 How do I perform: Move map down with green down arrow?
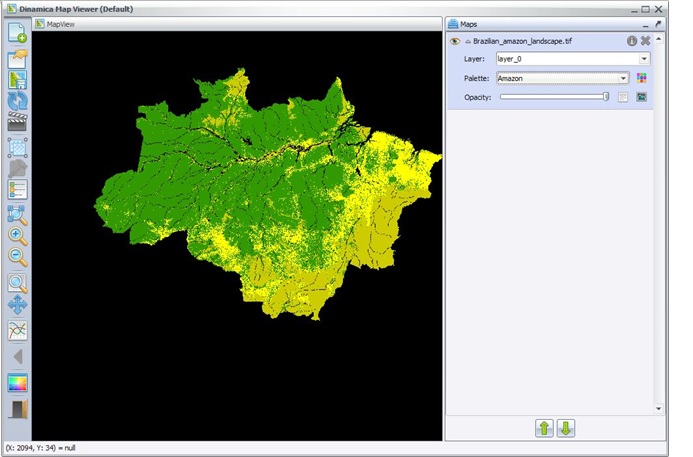click(x=566, y=428)
